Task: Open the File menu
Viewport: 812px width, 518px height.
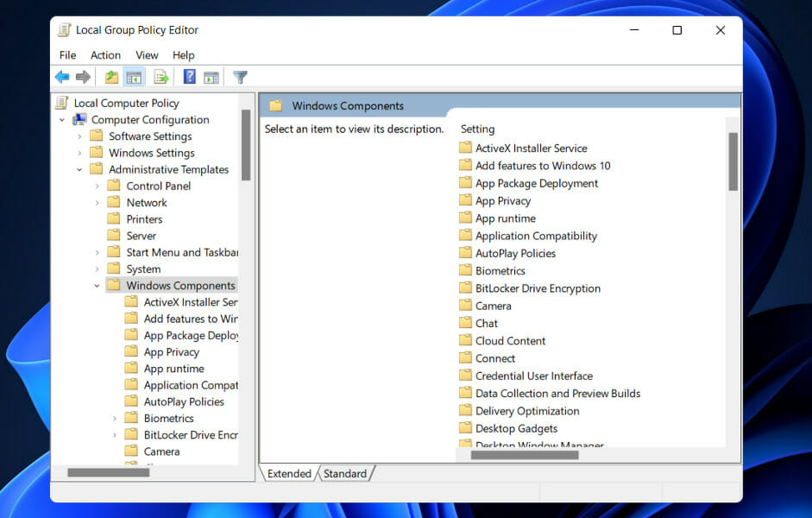Action: click(68, 55)
